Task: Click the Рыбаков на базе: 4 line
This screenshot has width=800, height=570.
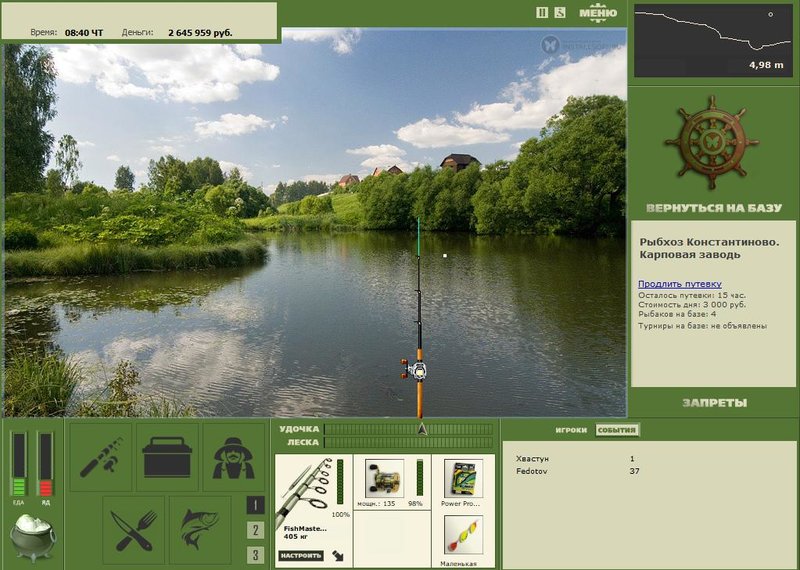Action: click(677, 314)
